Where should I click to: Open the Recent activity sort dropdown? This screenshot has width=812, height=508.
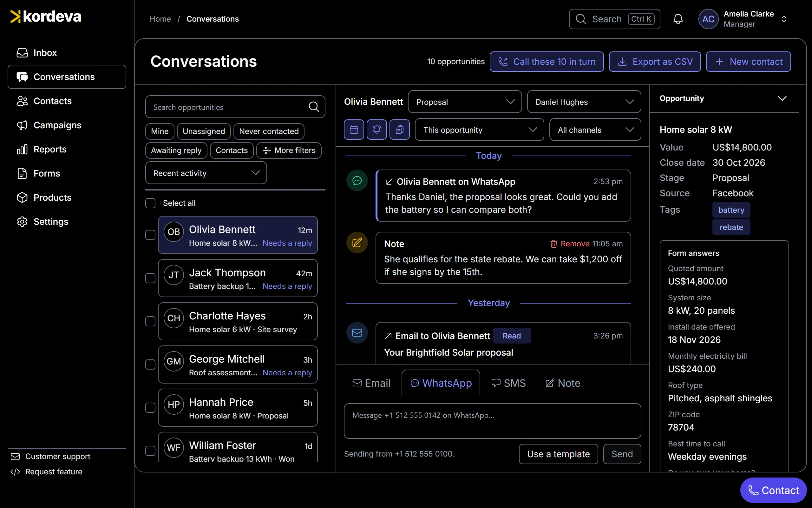coord(206,173)
